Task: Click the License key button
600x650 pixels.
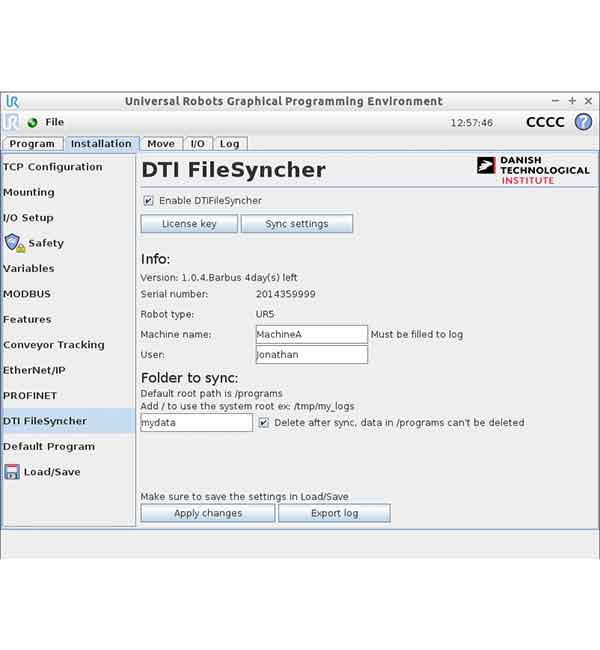Action: [x=189, y=224]
